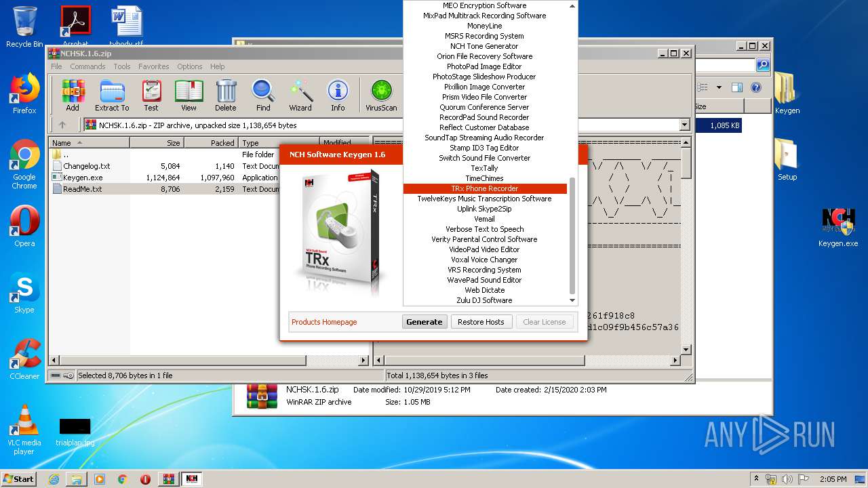Run the Test archive tool

[x=151, y=96]
